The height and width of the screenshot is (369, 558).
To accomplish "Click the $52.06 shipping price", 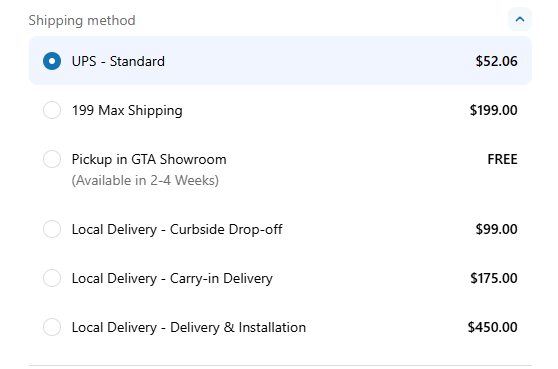I will pos(496,62).
